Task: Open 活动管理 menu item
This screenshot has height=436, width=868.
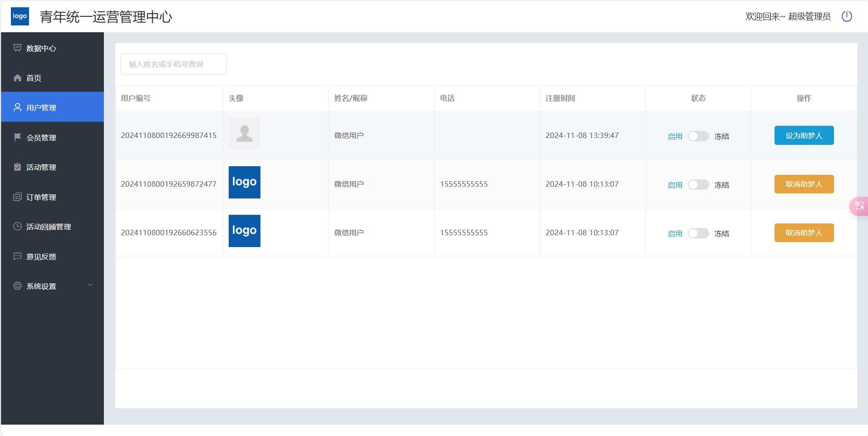Action: [52, 167]
